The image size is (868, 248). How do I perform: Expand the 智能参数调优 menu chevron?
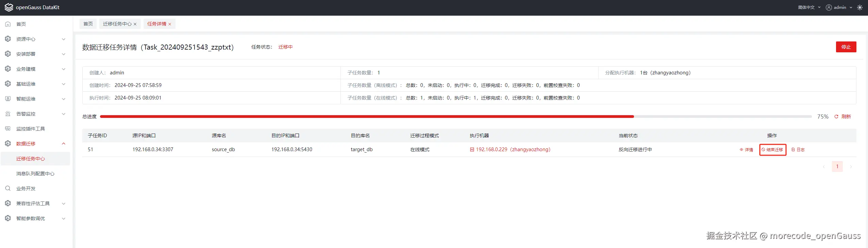(x=64, y=218)
